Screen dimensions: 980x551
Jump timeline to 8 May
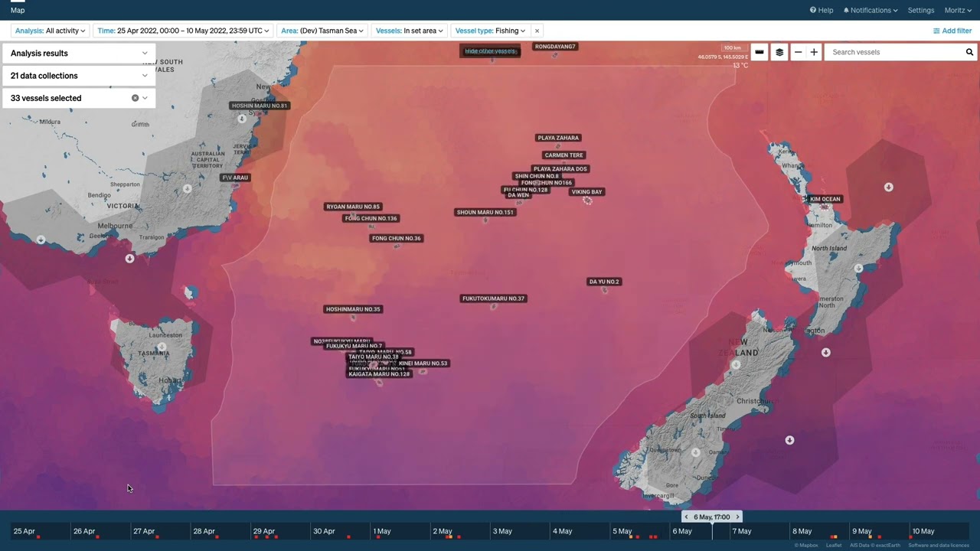point(802,531)
